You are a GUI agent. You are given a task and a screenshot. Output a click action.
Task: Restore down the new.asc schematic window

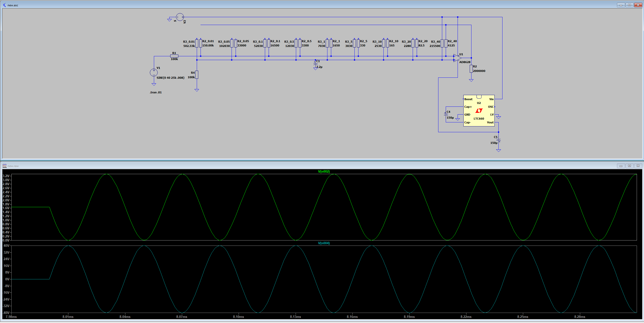[629, 5]
